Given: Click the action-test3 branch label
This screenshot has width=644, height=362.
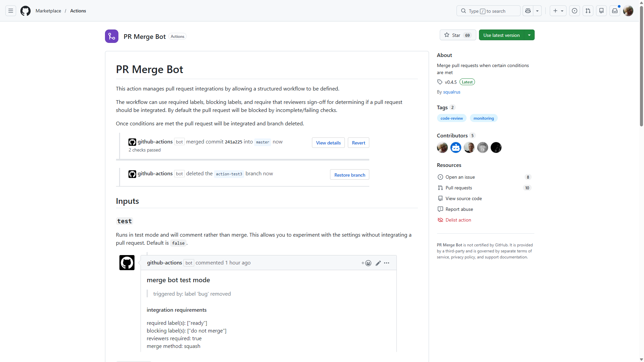Looking at the screenshot, I should pos(229,174).
